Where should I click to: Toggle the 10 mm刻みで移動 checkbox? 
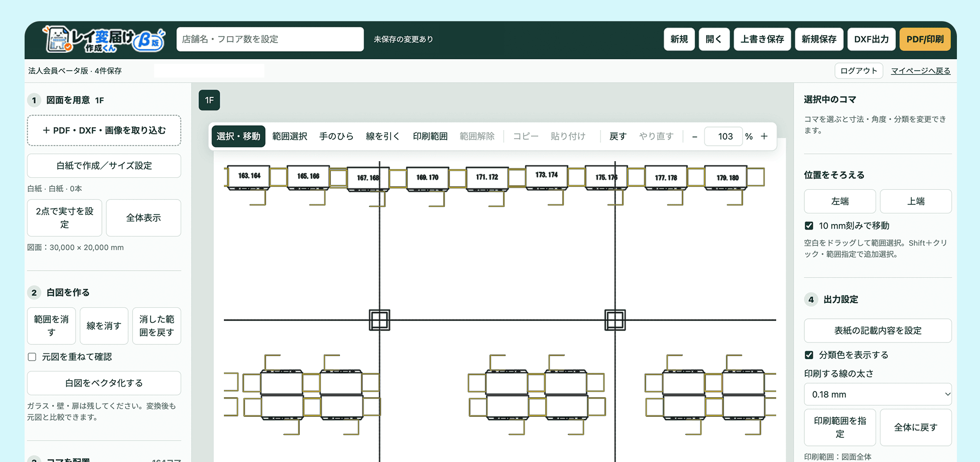[809, 226]
